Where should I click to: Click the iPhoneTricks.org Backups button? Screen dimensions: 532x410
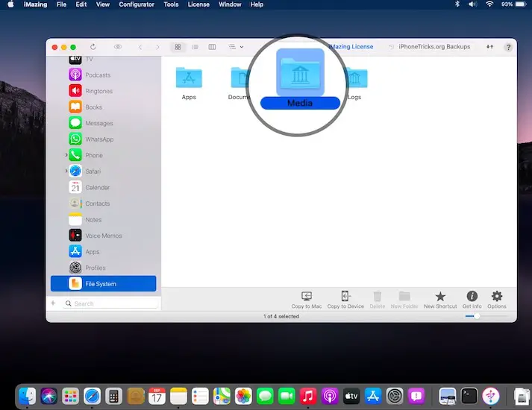[x=430, y=47]
